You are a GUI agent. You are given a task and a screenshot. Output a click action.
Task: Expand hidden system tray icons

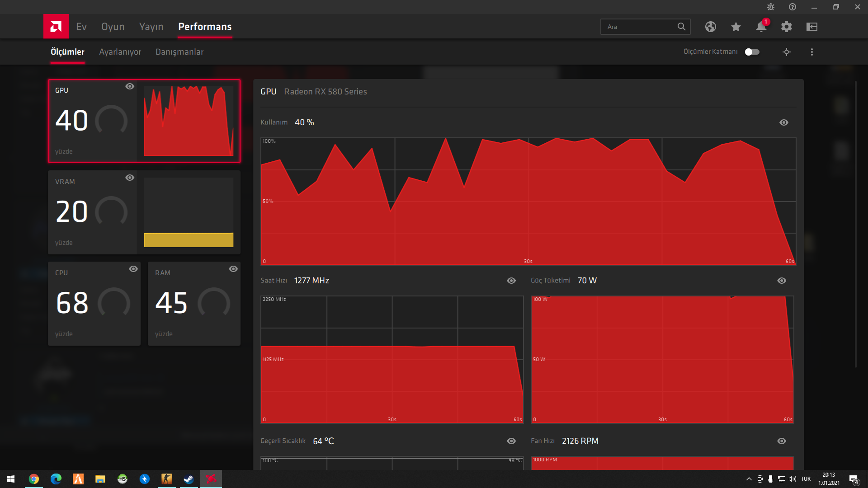click(749, 479)
